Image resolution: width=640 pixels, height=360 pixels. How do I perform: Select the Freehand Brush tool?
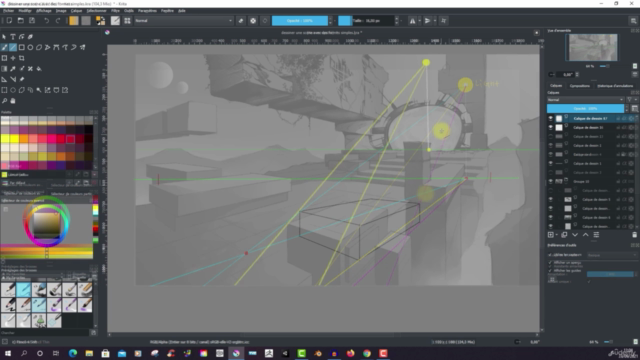pos(4,47)
